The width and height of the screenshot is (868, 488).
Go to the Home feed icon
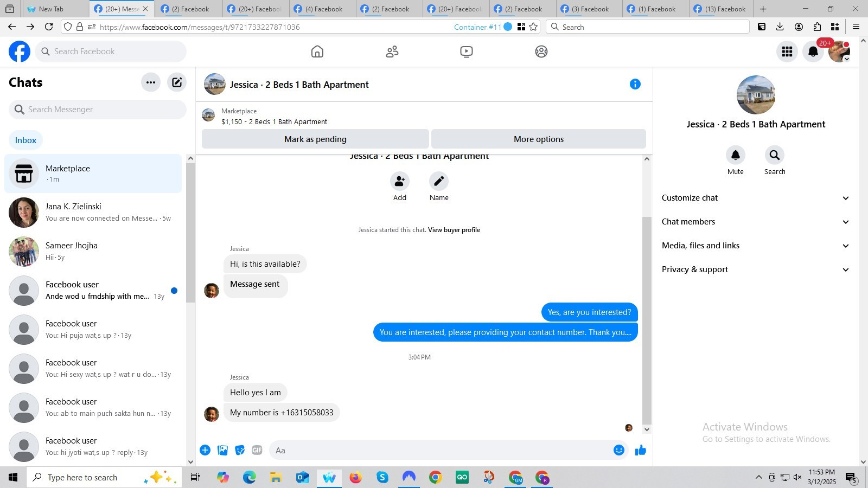coord(317,52)
